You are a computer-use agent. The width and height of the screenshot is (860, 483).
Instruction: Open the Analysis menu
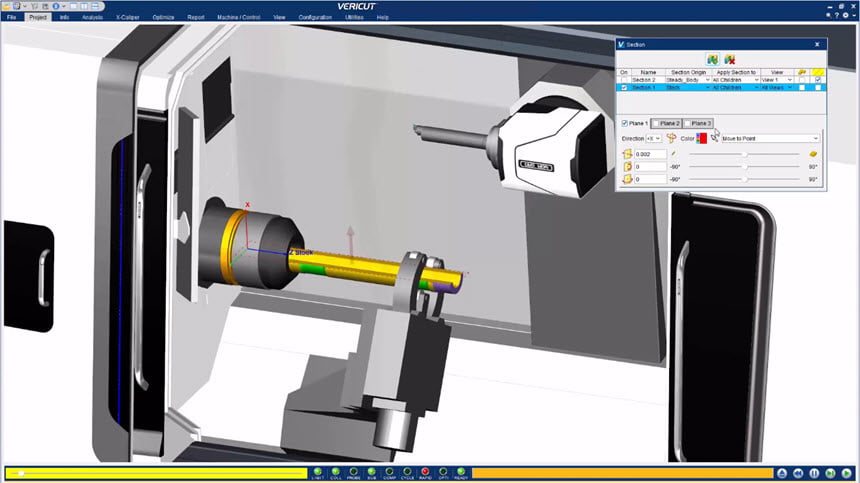[x=92, y=17]
